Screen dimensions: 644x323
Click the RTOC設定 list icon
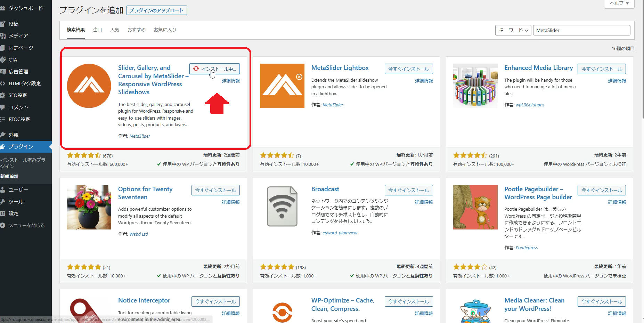point(2,119)
